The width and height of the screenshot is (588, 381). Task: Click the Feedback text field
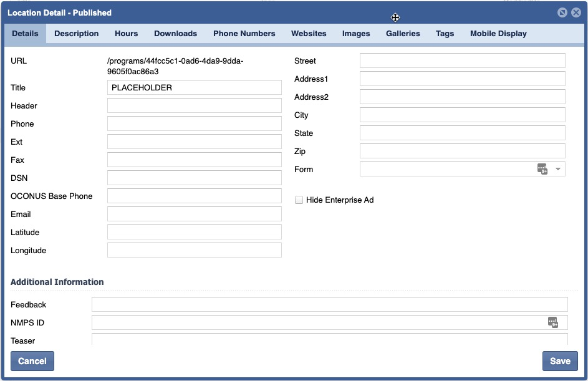point(329,305)
